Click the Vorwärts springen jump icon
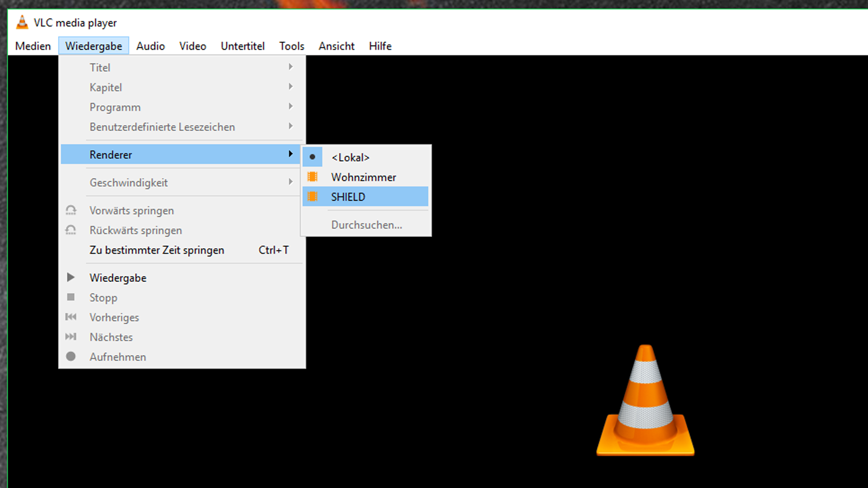 71,210
